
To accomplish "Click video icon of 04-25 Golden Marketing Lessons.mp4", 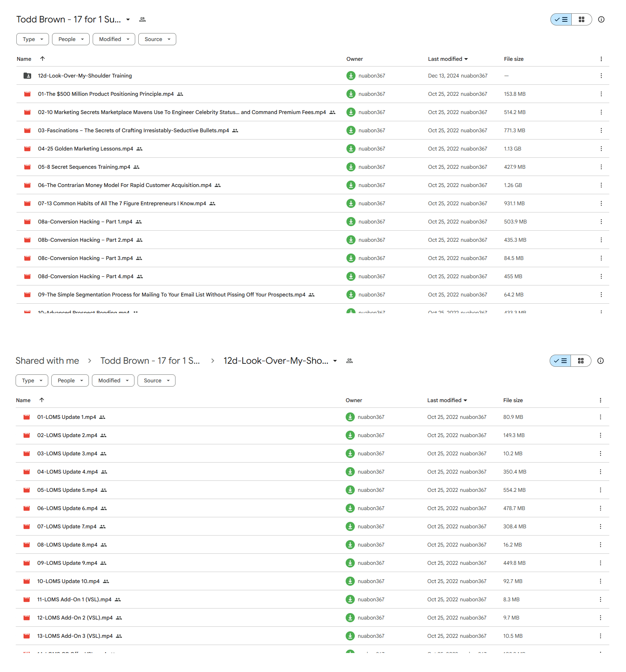I will (27, 149).
